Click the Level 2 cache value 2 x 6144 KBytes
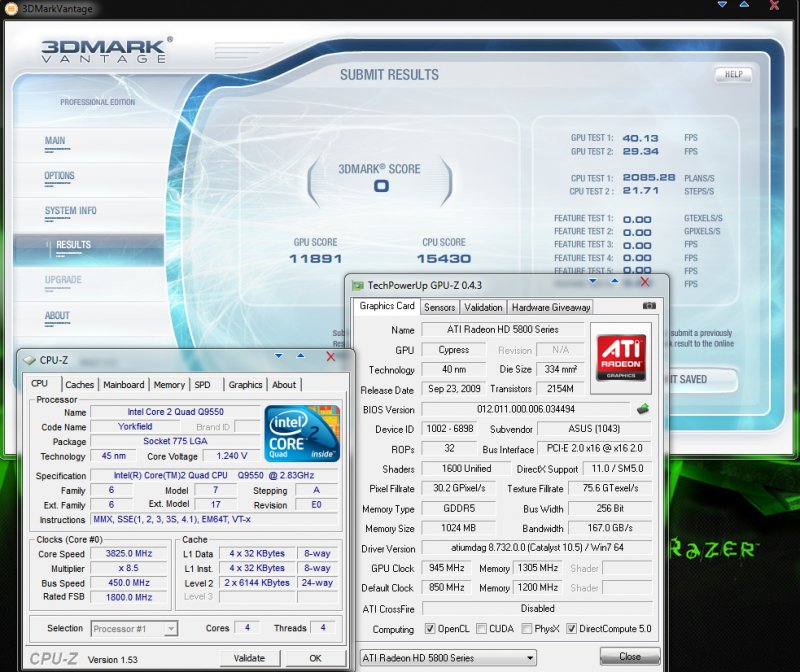Screen dimensions: 800x672 pos(257,583)
